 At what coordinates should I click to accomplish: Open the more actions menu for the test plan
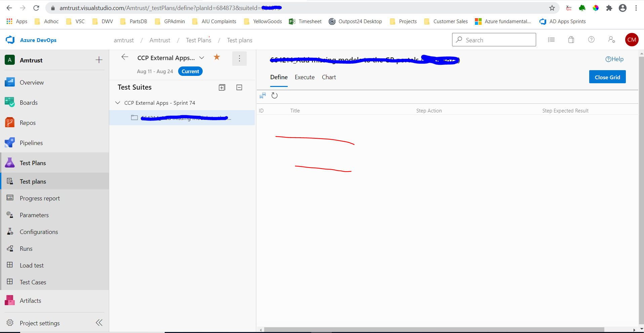tap(239, 58)
